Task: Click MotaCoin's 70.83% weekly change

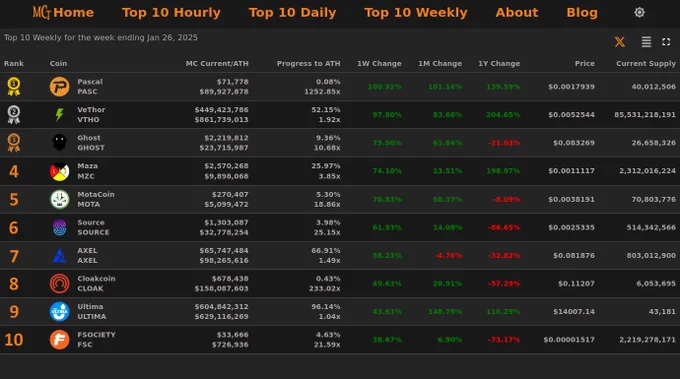Action: 387,199
